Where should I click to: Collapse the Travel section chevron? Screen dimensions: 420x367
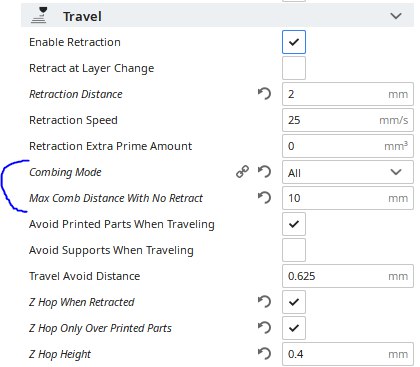click(396, 16)
